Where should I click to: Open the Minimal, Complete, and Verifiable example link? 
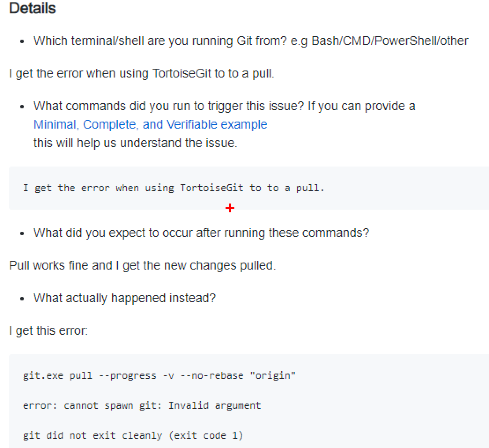point(150,125)
